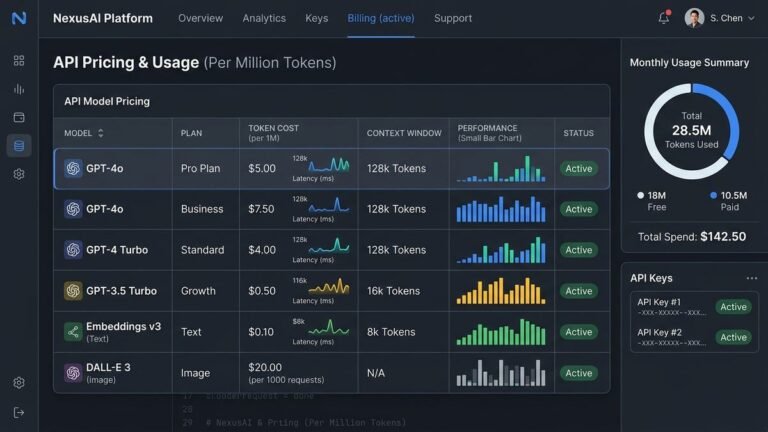Open the Support tab

coord(453,18)
